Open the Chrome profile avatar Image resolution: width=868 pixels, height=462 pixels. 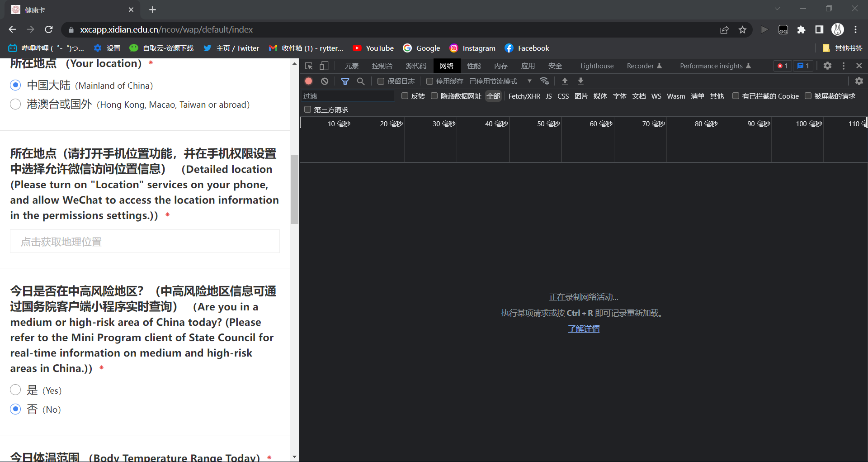(x=838, y=29)
